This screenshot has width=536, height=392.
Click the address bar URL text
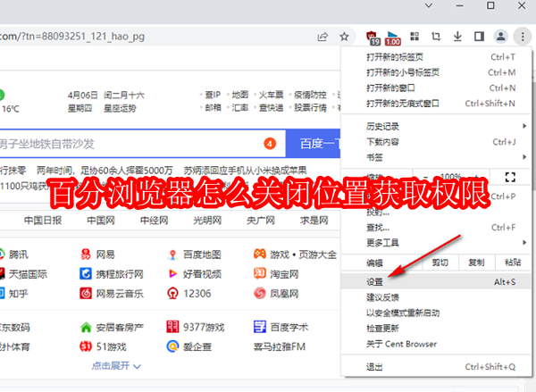(x=72, y=36)
